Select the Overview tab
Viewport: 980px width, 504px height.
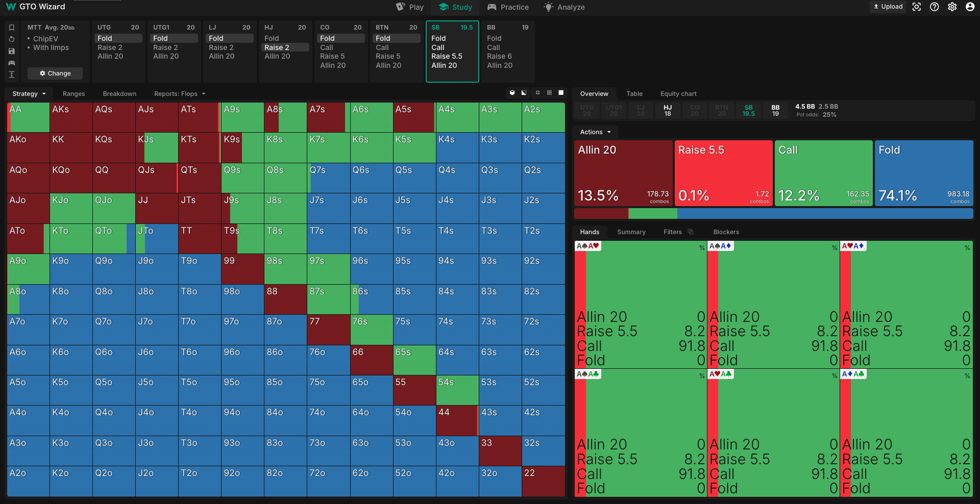click(594, 94)
